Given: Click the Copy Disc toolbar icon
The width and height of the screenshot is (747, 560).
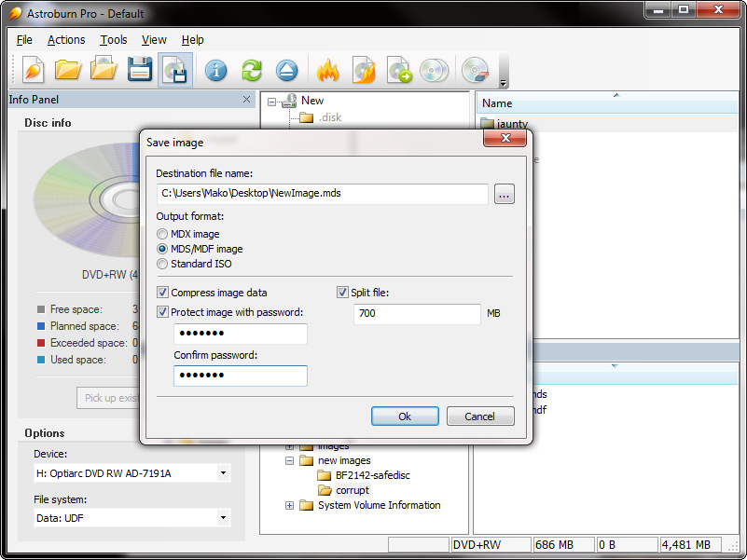Looking at the screenshot, I should pyautogui.click(x=435, y=70).
